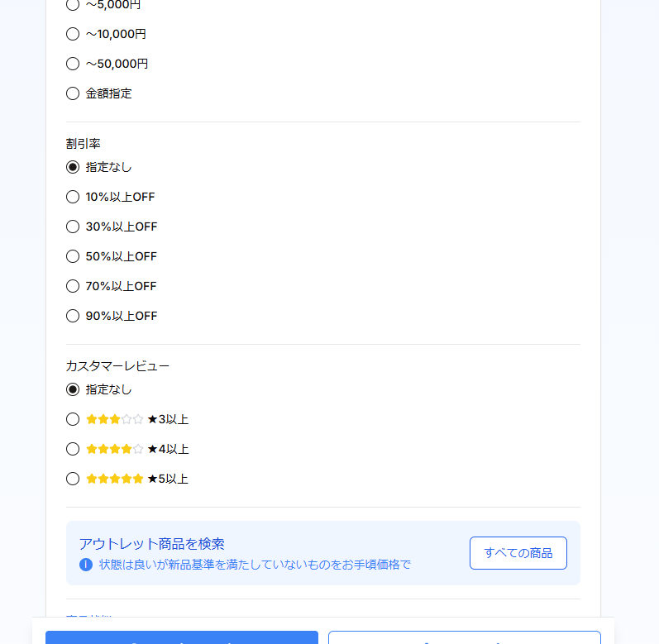Screen dimensions: 659x644
Task: Enable the 90%以上OFF discount filter
Action: [x=73, y=316]
